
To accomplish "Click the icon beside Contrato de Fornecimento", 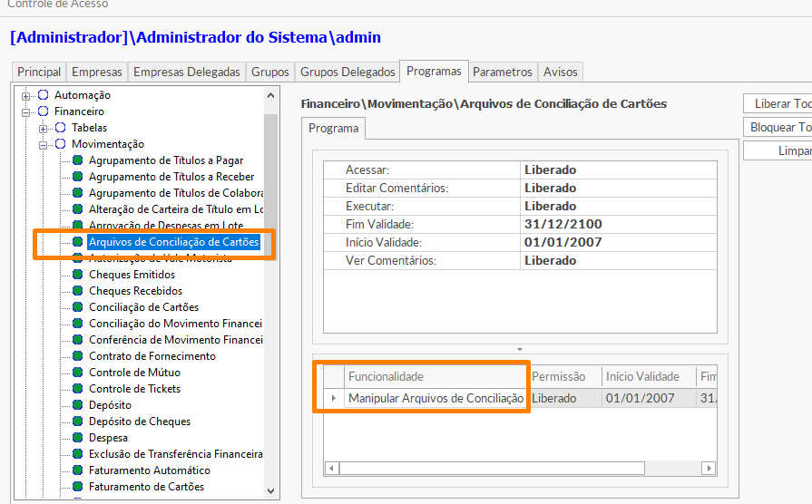I will click(78, 356).
